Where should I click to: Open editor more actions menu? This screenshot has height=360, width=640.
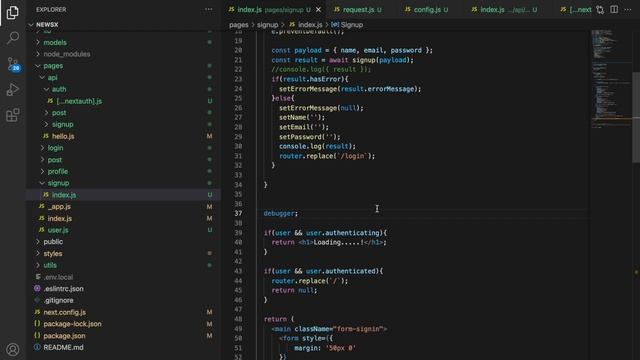click(628, 9)
